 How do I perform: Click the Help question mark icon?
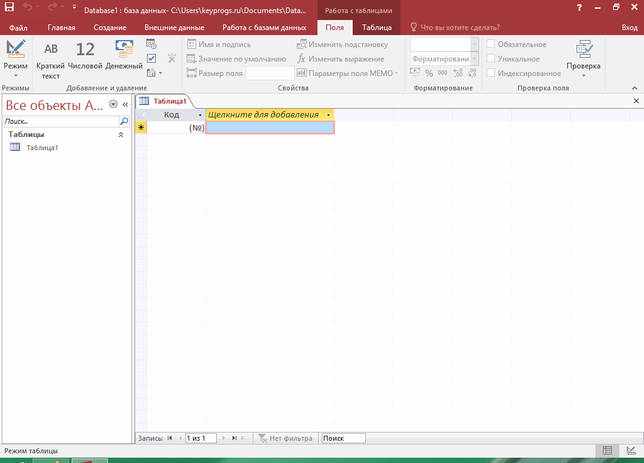(x=579, y=7)
